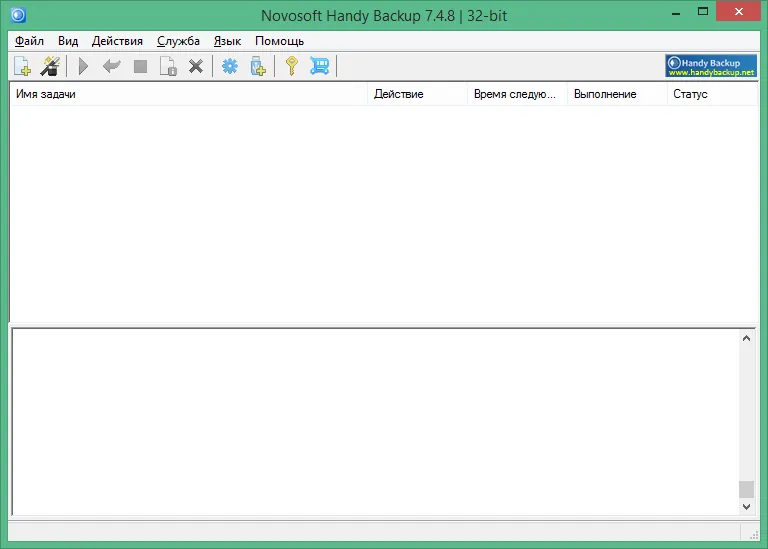
Task: Delete task with the X icon
Action: (196, 66)
